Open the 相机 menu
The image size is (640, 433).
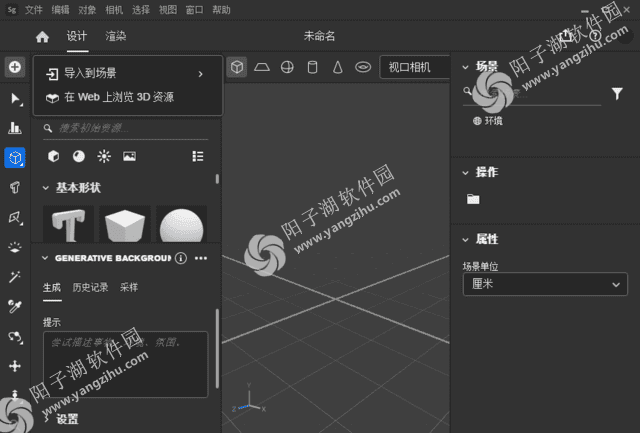click(x=114, y=9)
